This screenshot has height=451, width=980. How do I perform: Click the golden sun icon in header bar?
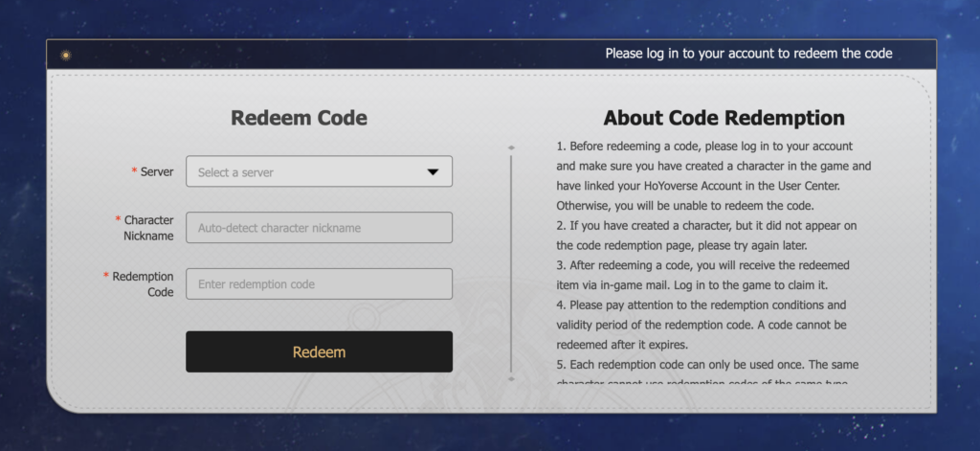click(x=66, y=55)
